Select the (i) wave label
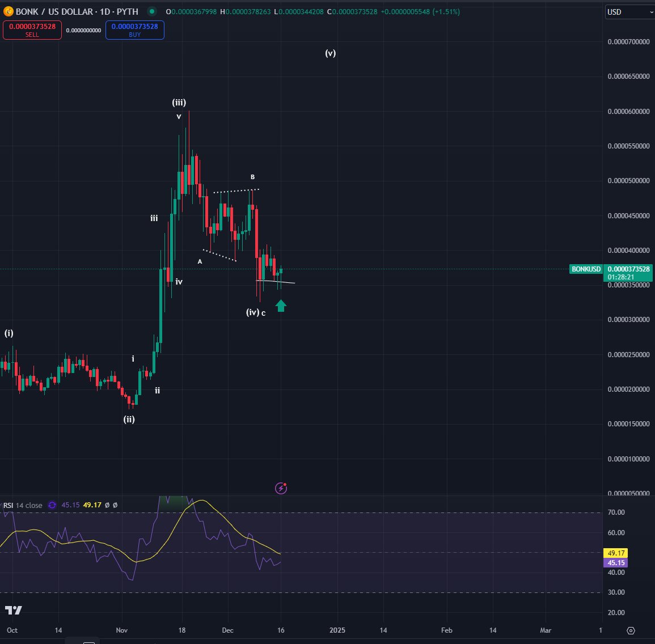655x644 pixels. 9,333
